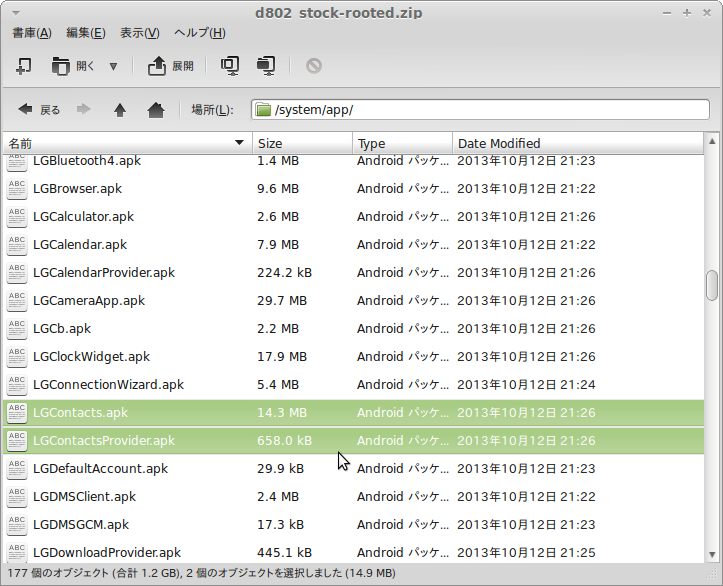Sort by Type column header
Screen dimensions: 723x586
pyautogui.click(x=402, y=143)
